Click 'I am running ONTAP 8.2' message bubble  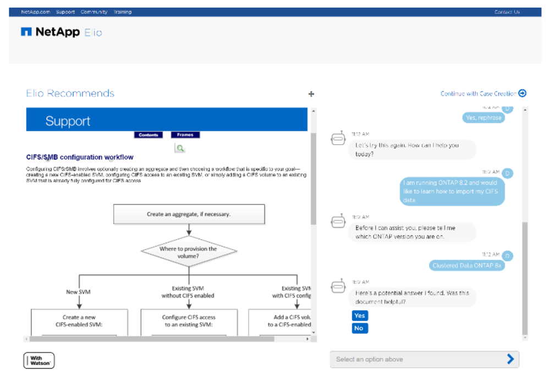click(x=453, y=191)
